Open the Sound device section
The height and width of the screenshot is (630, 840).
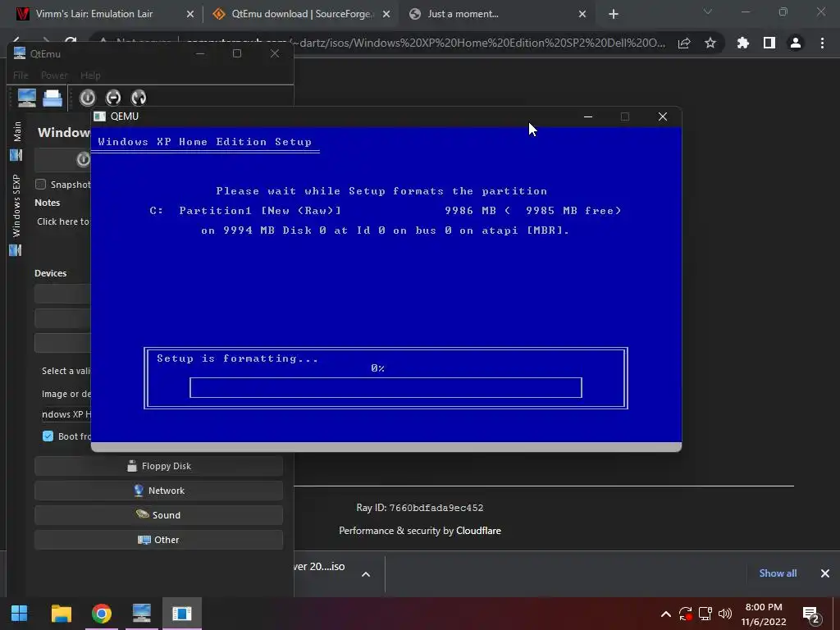pyautogui.click(x=158, y=515)
